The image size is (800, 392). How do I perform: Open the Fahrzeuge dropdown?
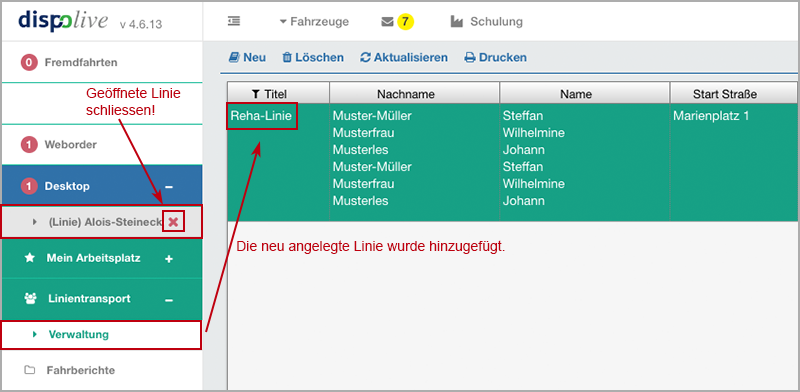pyautogui.click(x=314, y=22)
